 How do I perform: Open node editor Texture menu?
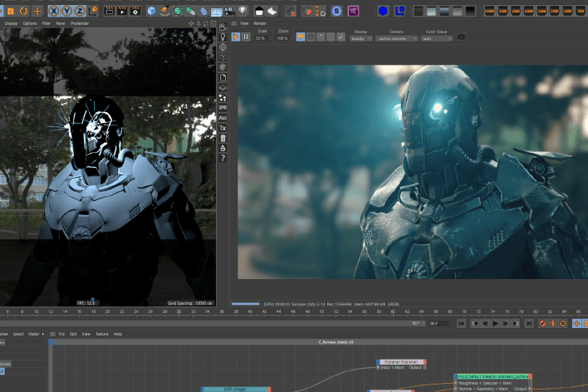102,334
